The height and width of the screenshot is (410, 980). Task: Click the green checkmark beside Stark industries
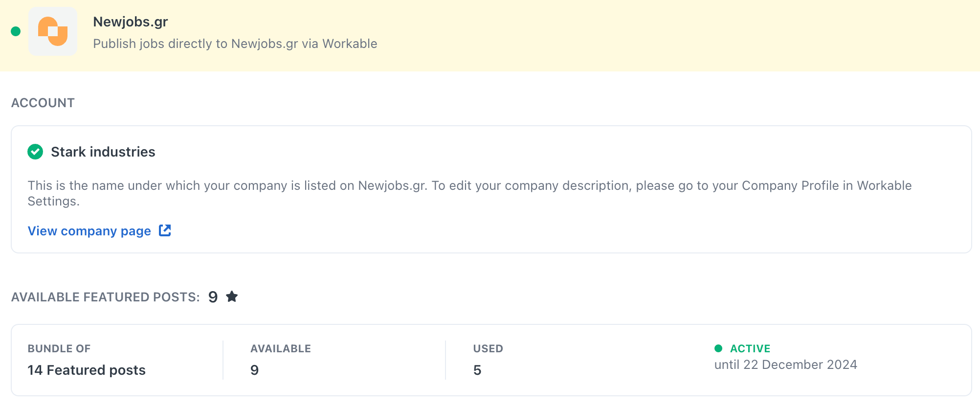(x=35, y=152)
